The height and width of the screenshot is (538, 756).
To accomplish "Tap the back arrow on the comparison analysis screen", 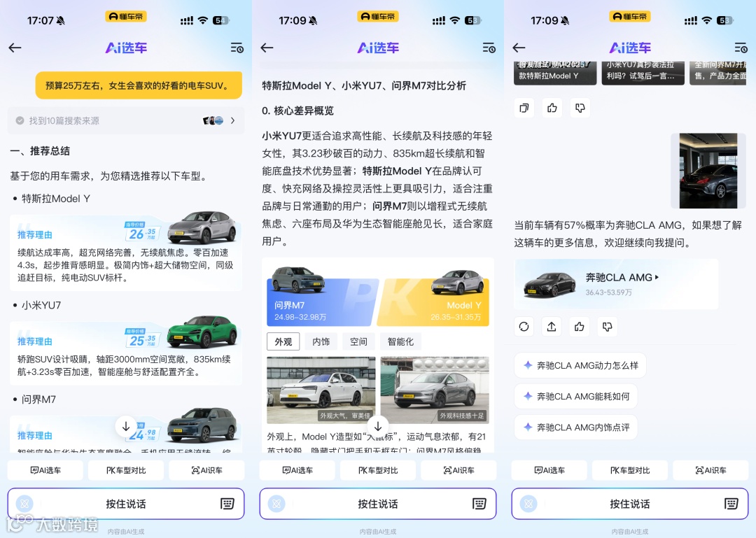I will [267, 48].
